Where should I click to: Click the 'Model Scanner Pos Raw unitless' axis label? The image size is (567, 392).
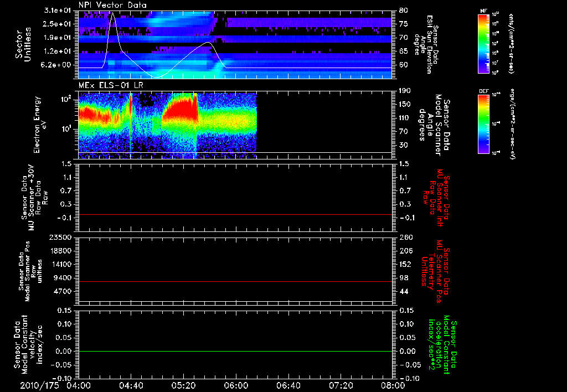pyautogui.click(x=30, y=271)
